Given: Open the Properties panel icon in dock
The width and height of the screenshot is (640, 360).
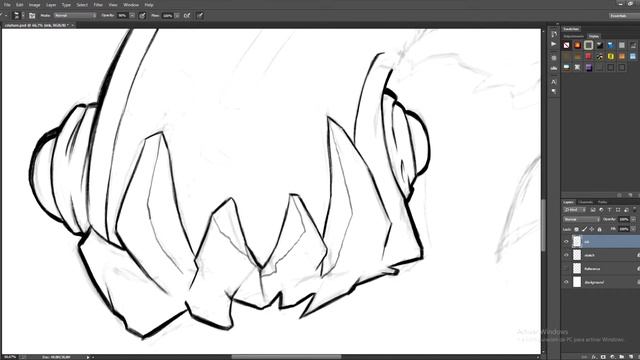Looking at the screenshot, I should (x=553, y=58).
